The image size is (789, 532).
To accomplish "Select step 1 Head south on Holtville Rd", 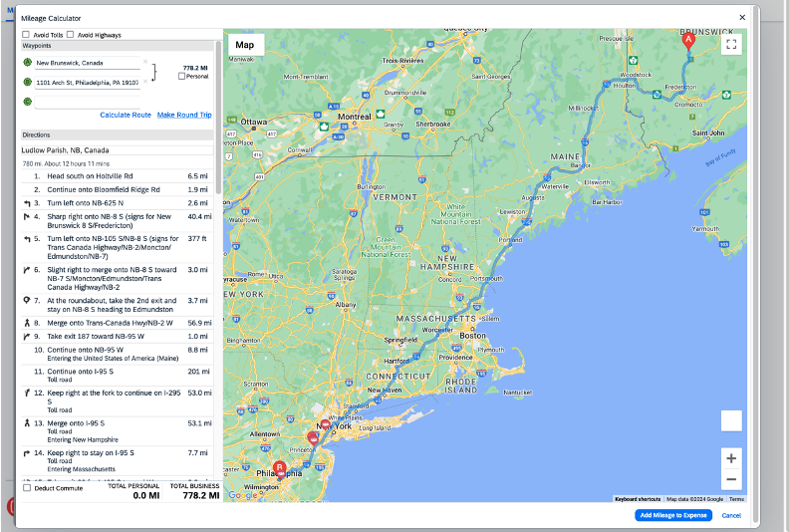I will pos(117,176).
